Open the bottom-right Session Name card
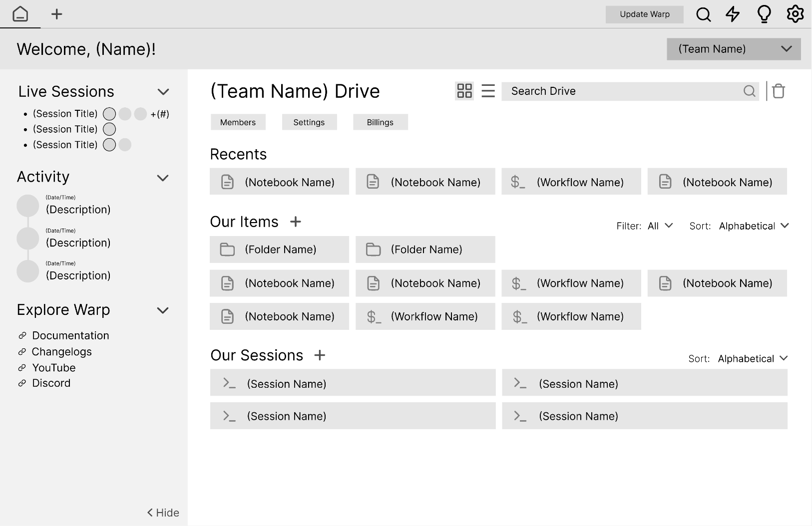The width and height of the screenshot is (812, 526). pyautogui.click(x=645, y=416)
